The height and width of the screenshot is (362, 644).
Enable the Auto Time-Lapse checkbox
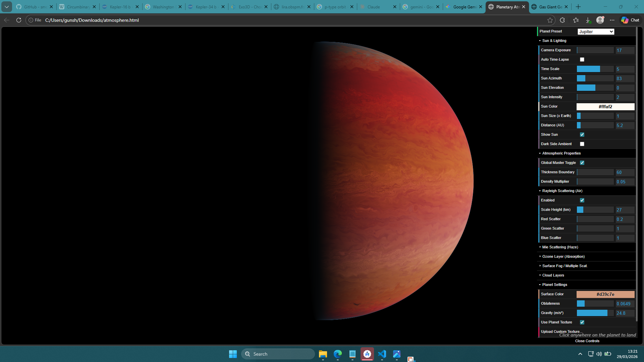(582, 60)
